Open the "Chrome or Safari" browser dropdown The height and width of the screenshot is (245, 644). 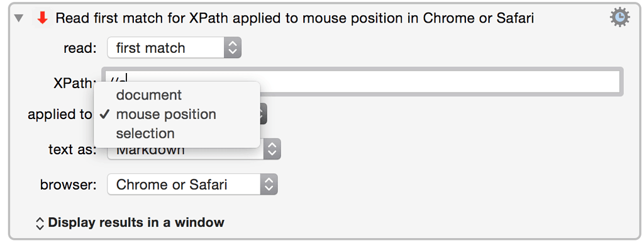click(x=192, y=185)
